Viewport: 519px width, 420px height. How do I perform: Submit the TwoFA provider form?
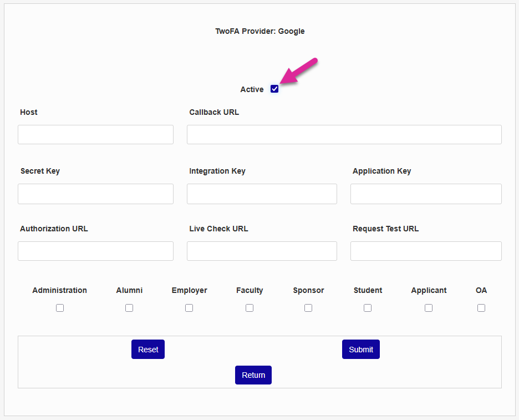point(361,350)
